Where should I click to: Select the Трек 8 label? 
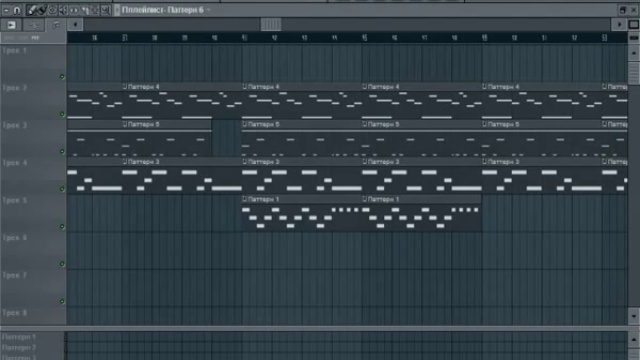pos(15,313)
